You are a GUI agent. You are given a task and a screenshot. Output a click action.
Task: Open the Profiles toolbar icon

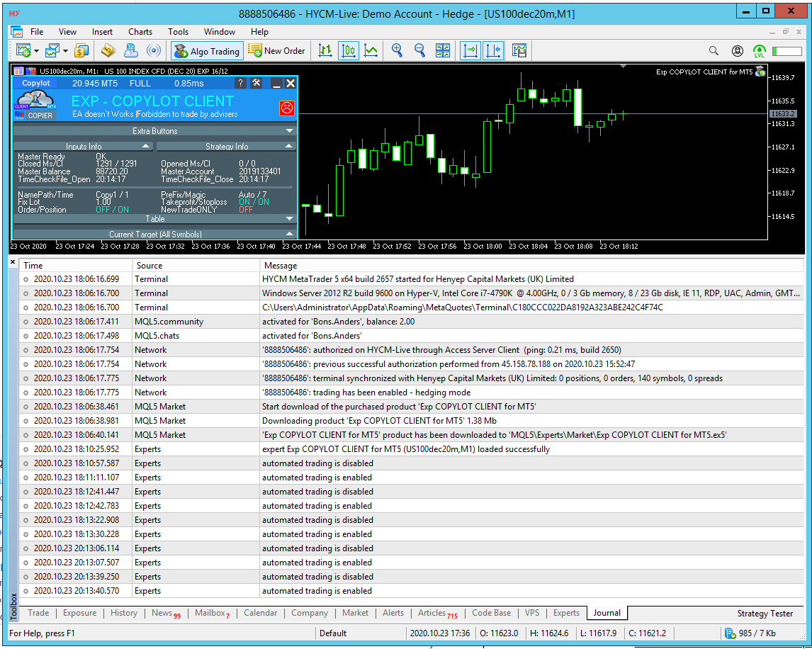pos(52,51)
